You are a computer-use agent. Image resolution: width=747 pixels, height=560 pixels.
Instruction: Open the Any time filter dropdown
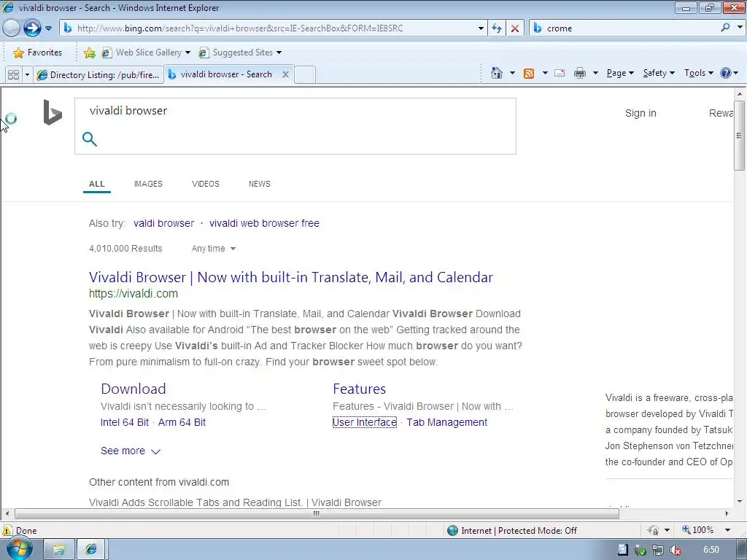(x=213, y=249)
